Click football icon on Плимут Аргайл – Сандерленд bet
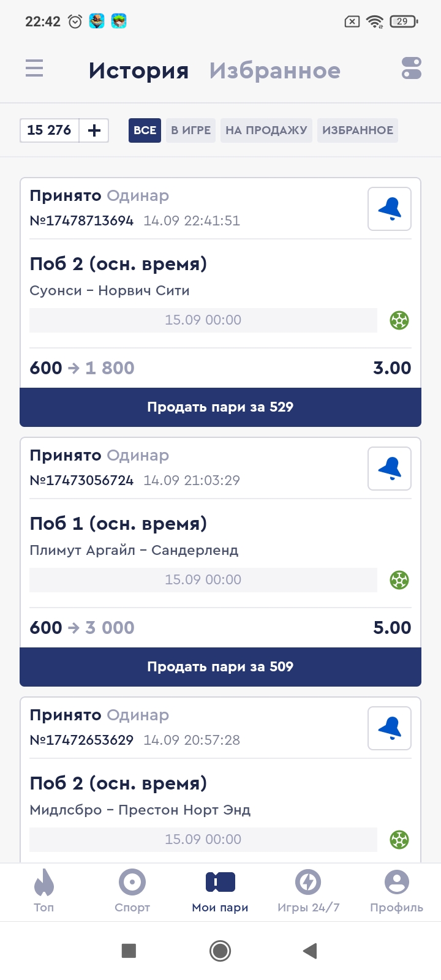Screen dimensions: 441x980 coord(399,580)
